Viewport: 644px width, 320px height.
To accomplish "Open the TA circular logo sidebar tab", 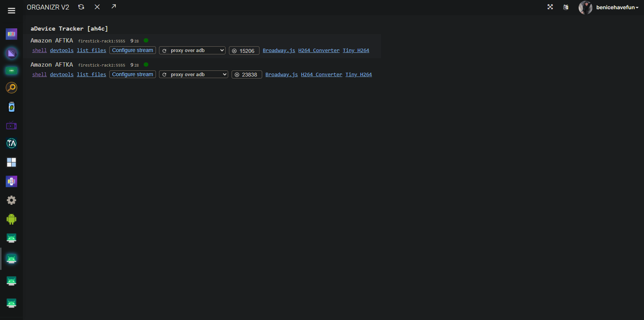I will pos(11,144).
